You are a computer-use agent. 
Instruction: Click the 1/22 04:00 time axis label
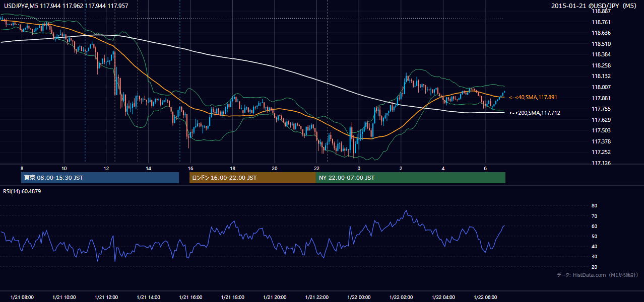point(443,297)
